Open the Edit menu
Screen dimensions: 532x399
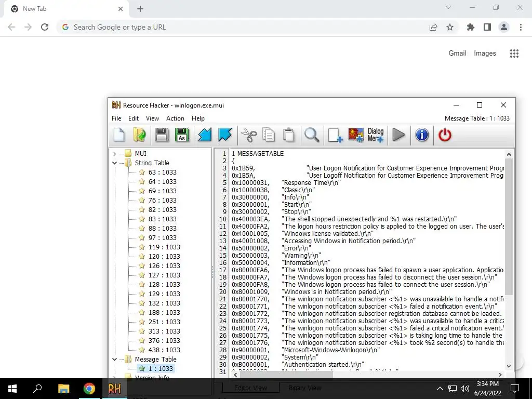point(134,118)
